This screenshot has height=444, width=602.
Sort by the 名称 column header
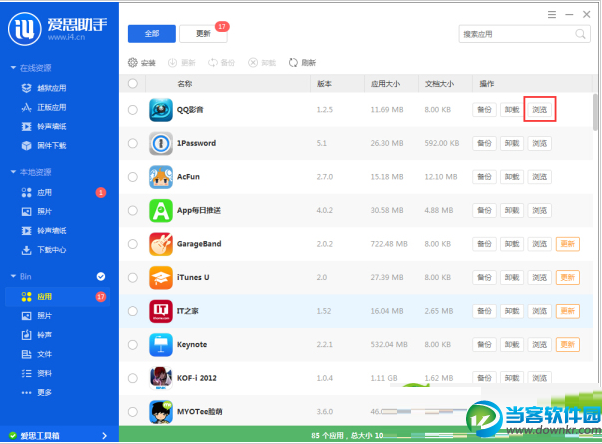tap(185, 83)
